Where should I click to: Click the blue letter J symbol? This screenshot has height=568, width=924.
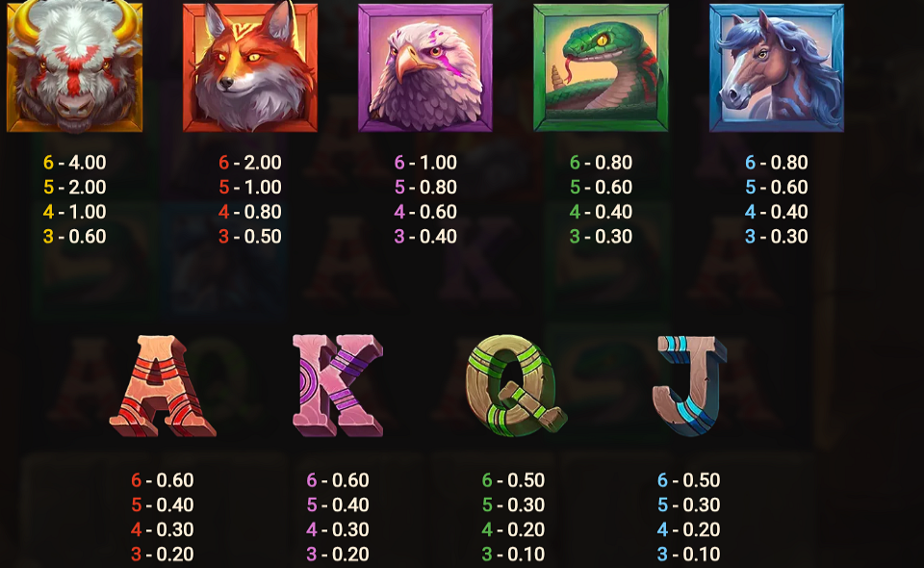click(x=689, y=386)
